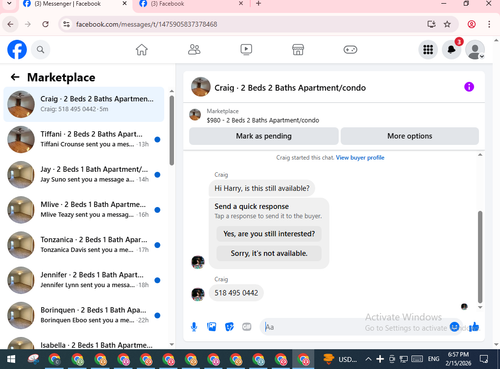Open the Friends icon in top navigation
Image resolution: width=500 pixels, height=369 pixels.
click(x=194, y=50)
